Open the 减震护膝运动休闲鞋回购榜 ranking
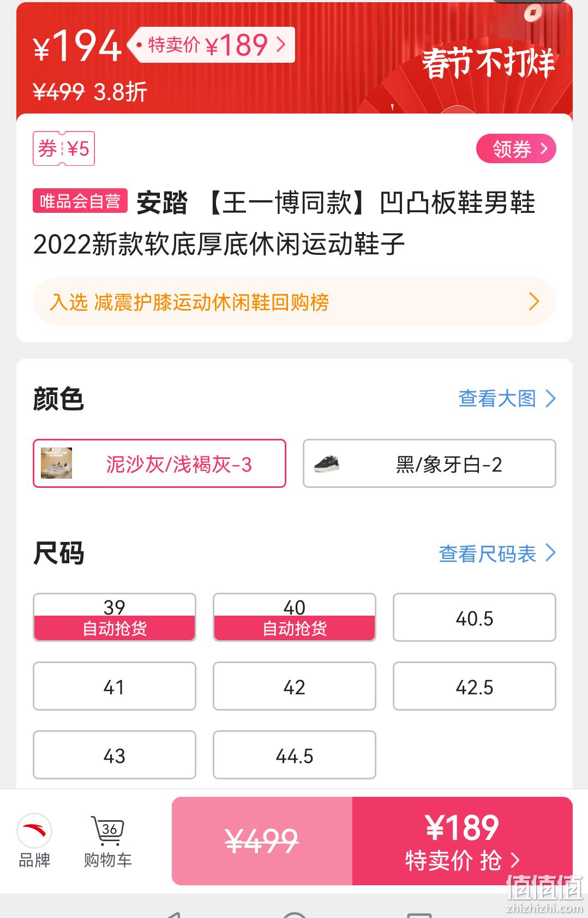Image resolution: width=588 pixels, height=918 pixels. click(x=295, y=301)
